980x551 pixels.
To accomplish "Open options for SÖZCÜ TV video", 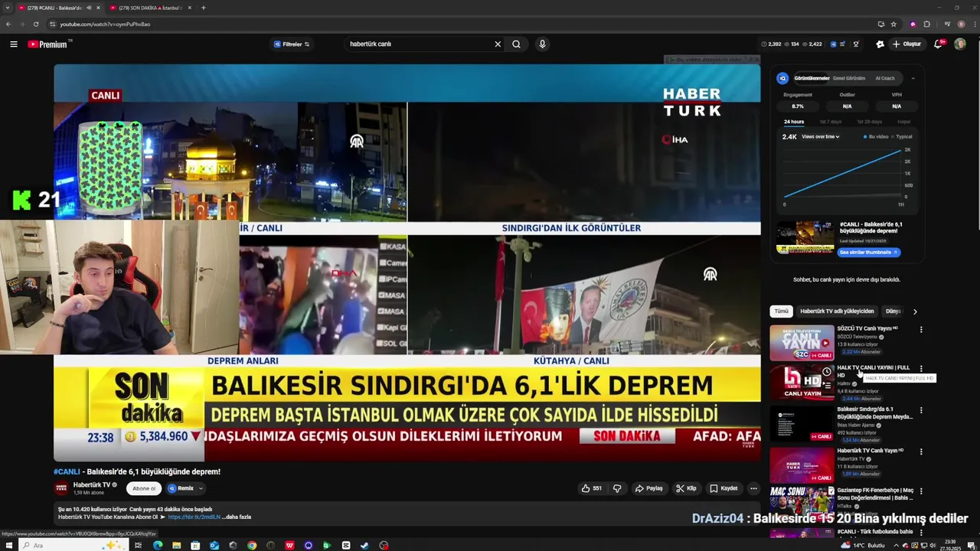I will 921,330.
